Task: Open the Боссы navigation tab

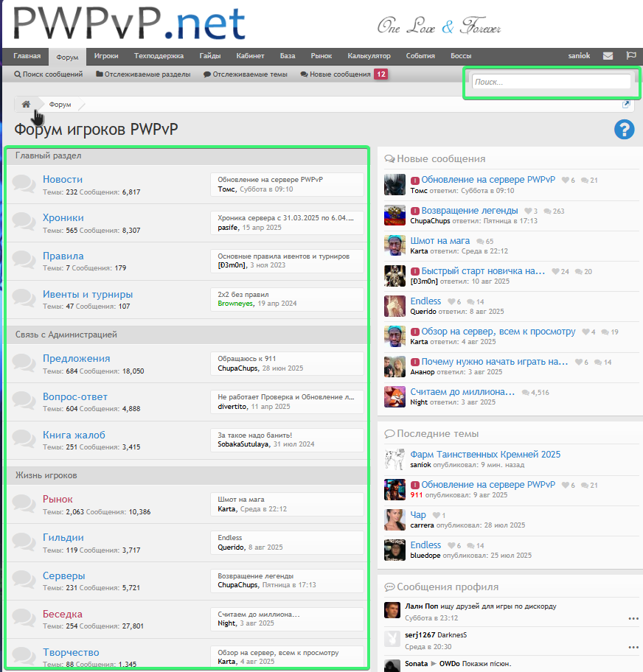Action: (x=461, y=56)
